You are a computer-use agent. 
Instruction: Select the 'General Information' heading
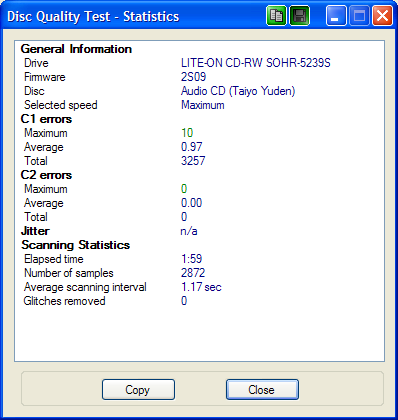pos(76,49)
